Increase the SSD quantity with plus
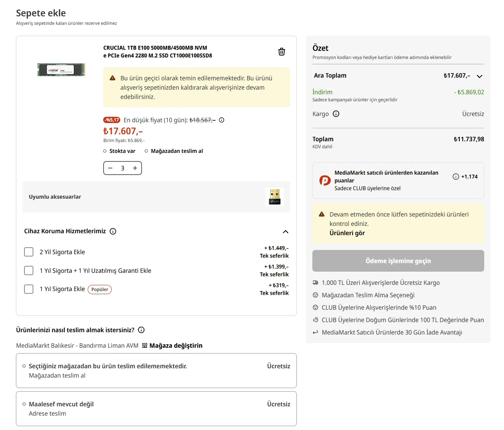This screenshot has height=430, width=504. (x=135, y=168)
